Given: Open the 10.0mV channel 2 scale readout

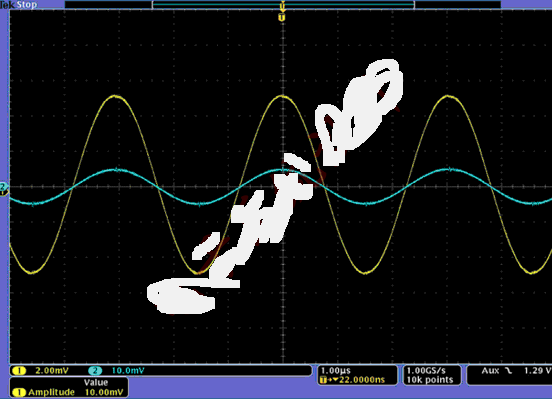Looking at the screenshot, I should click(x=128, y=370).
